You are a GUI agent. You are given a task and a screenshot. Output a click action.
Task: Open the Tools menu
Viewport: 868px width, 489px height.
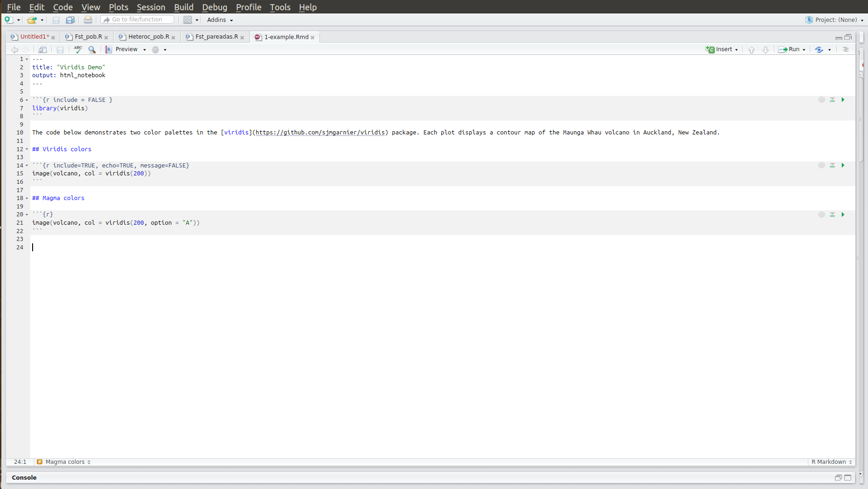pos(280,7)
